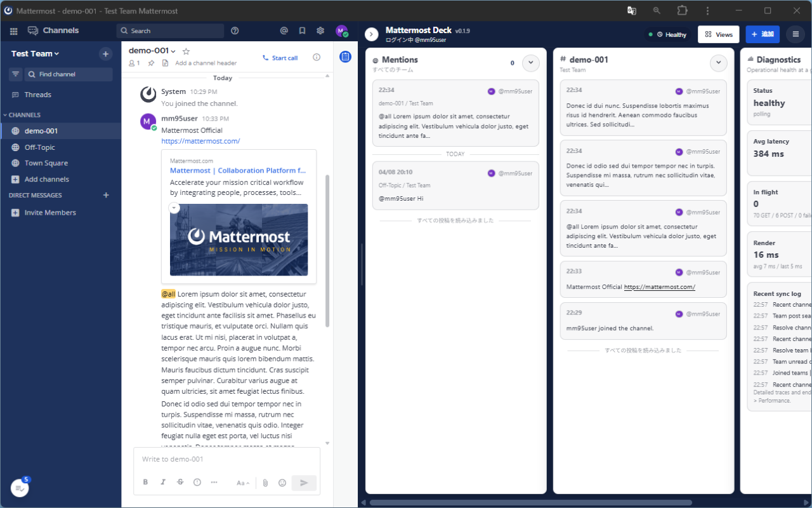Collapse the link preview image arrow
Viewport: 812px width, 508px height.
click(x=174, y=208)
